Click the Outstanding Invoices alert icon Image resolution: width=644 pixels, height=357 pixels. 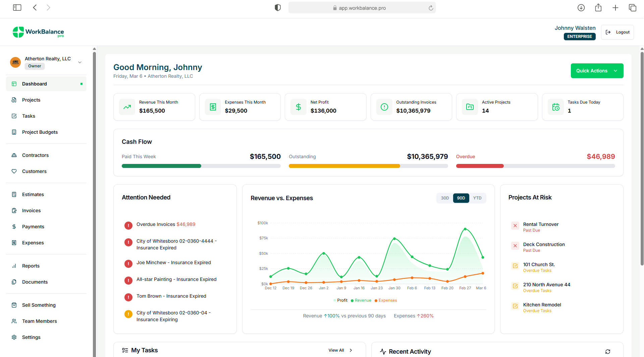point(384,107)
